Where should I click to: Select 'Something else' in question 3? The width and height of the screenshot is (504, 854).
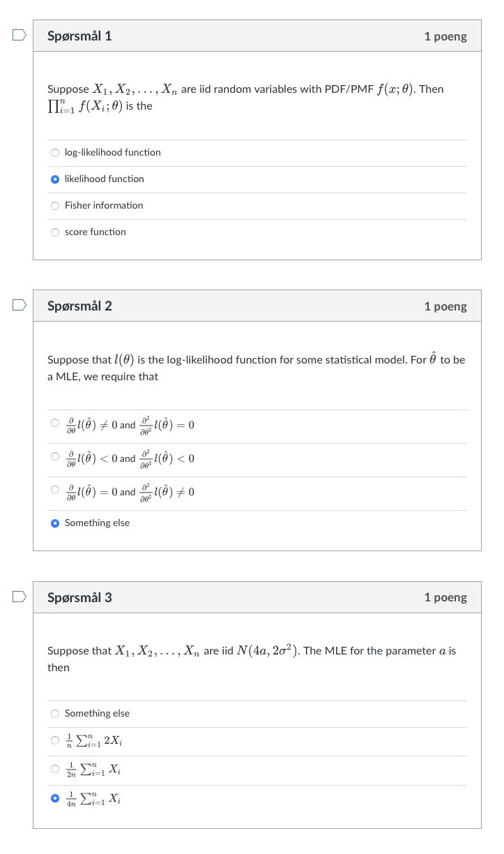pos(55,713)
